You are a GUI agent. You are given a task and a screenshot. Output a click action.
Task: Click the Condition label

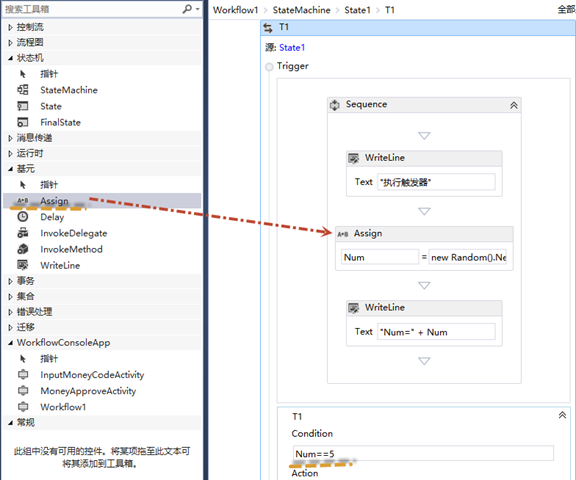312,434
